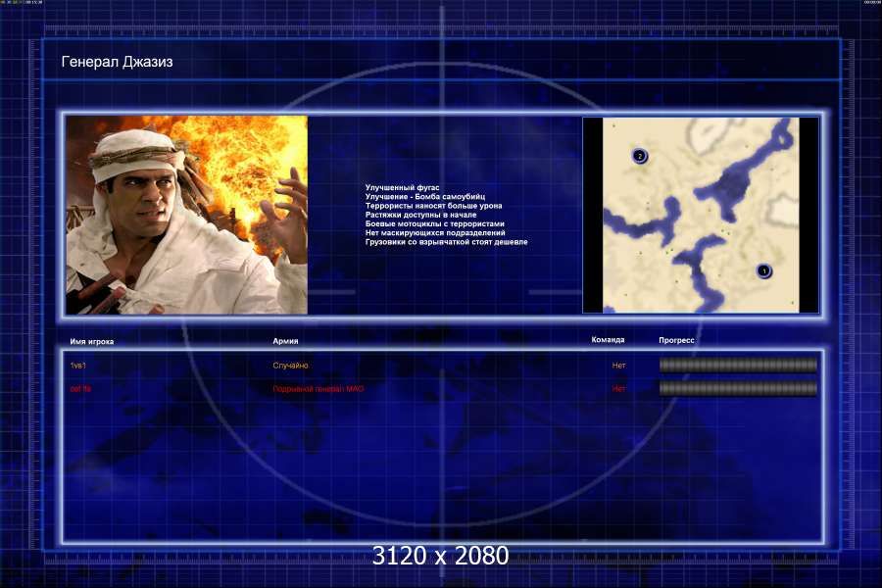This screenshot has width=882, height=588.
Task: Click the line "Улучшенный фугас"
Action: (402, 187)
